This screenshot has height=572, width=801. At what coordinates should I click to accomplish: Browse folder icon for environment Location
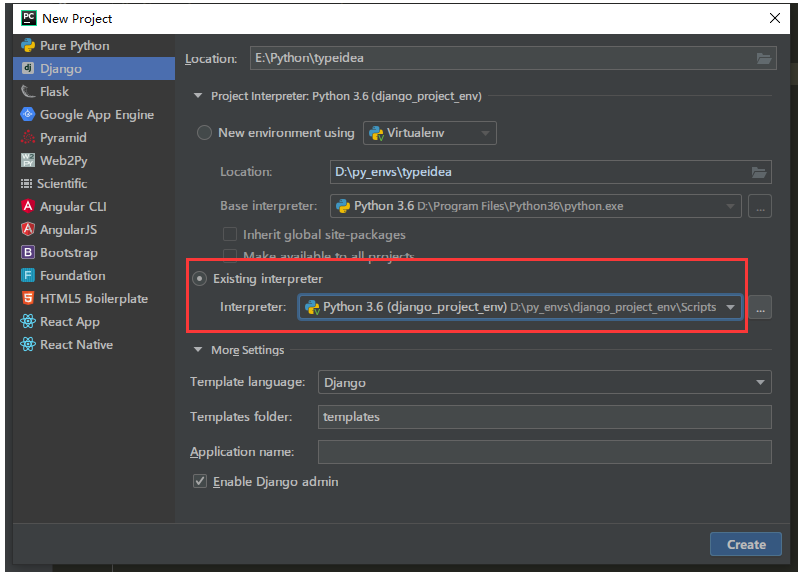(759, 172)
